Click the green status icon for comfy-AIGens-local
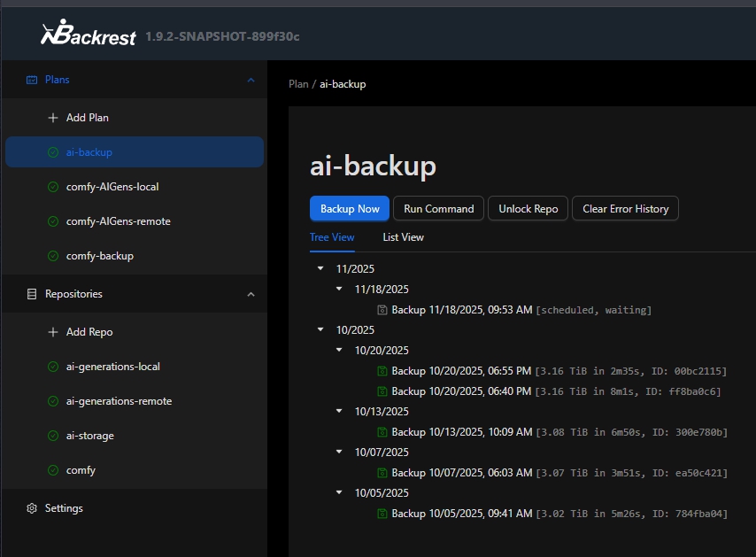756x557 pixels. coord(53,187)
